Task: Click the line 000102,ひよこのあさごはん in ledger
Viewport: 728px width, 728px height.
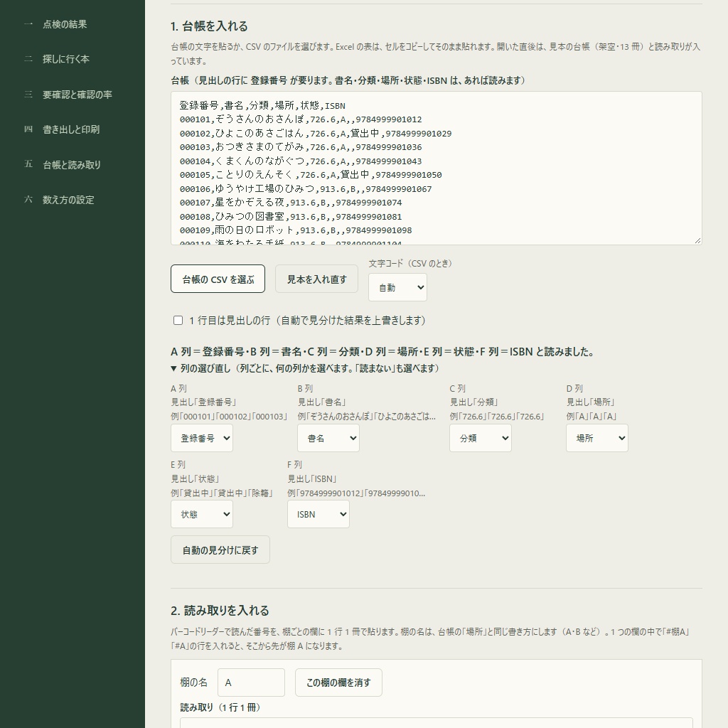Action: point(316,133)
